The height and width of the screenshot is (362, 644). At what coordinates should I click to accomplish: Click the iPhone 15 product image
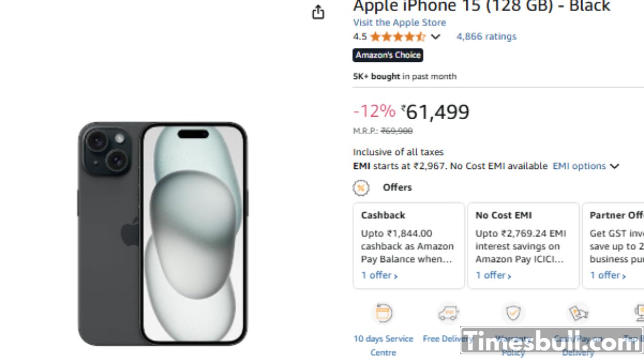click(x=163, y=233)
